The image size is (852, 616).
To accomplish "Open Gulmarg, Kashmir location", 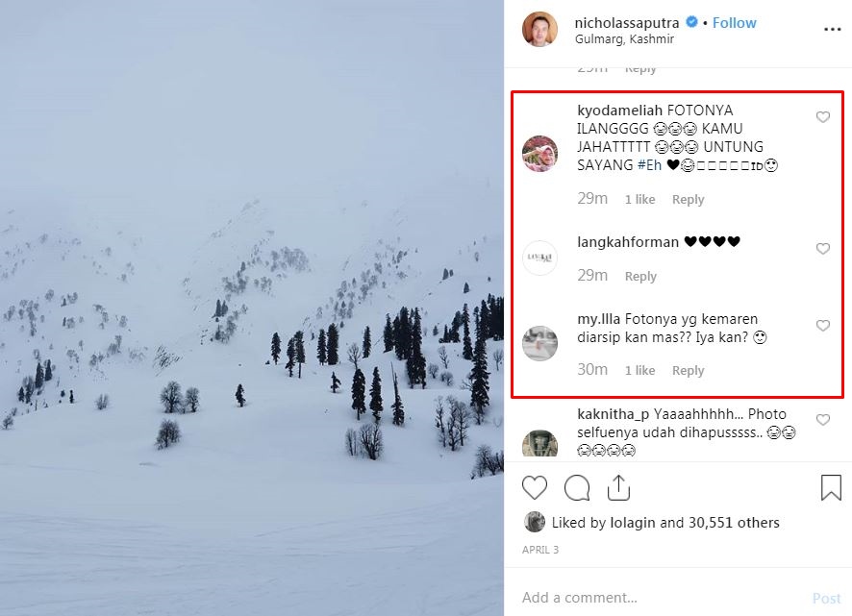I will click(x=624, y=39).
